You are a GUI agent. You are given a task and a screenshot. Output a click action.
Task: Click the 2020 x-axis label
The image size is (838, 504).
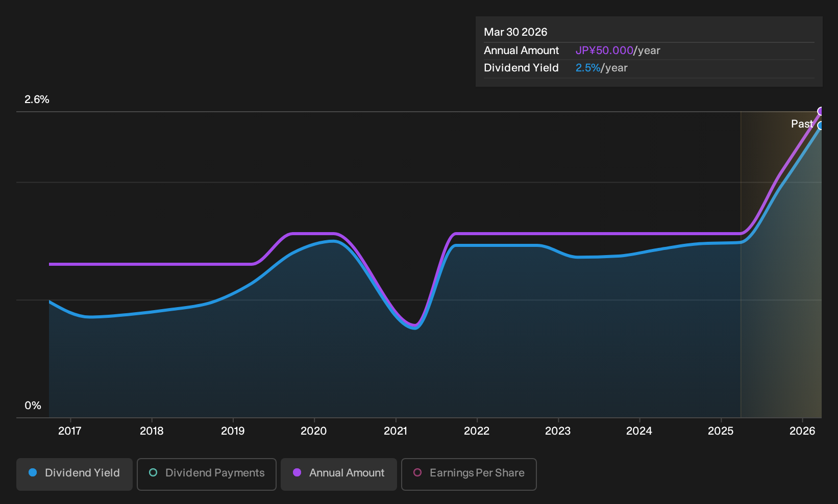314,431
